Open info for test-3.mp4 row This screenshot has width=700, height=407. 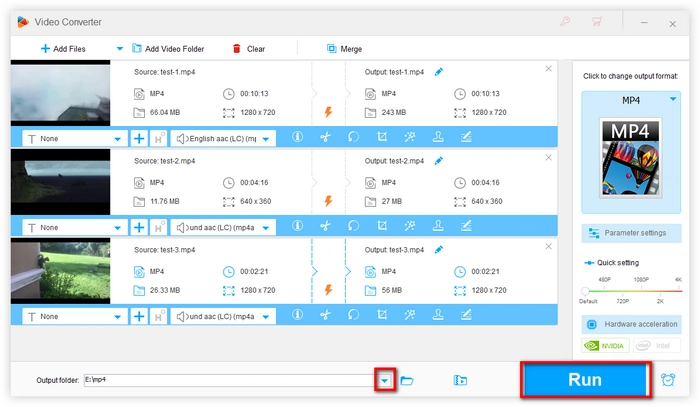297,315
